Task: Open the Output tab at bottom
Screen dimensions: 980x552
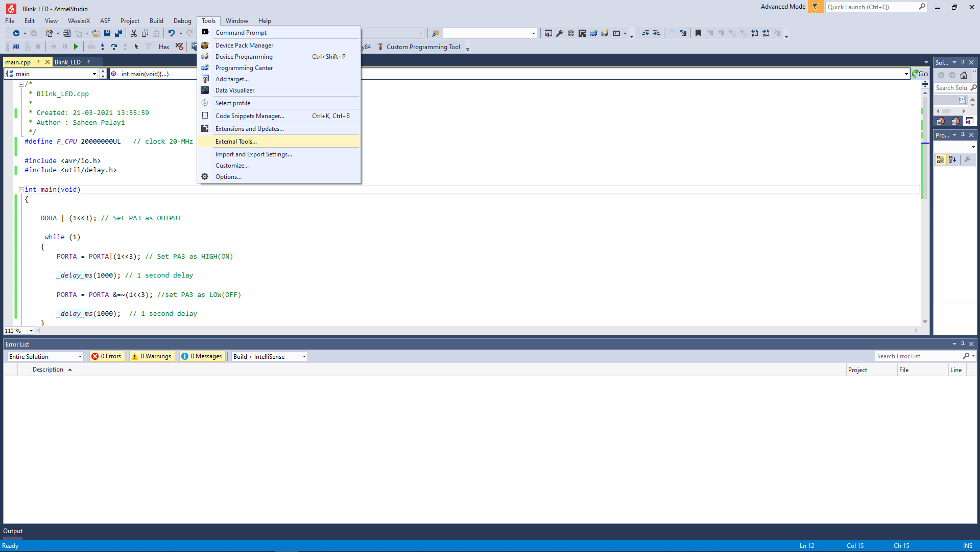Action: (13, 531)
